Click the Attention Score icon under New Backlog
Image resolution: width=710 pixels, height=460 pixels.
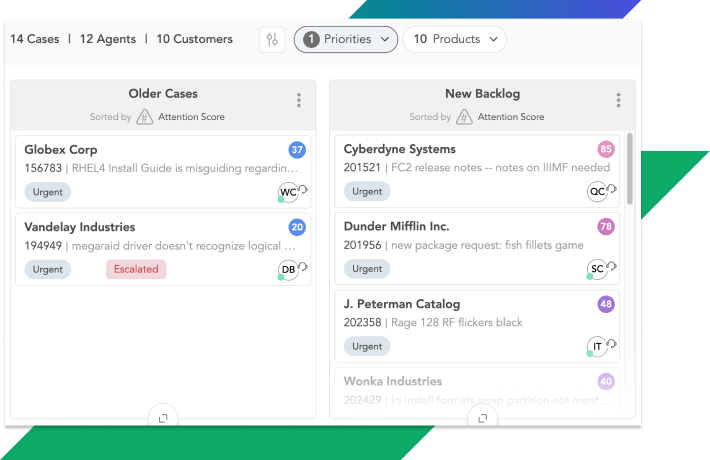(x=464, y=117)
